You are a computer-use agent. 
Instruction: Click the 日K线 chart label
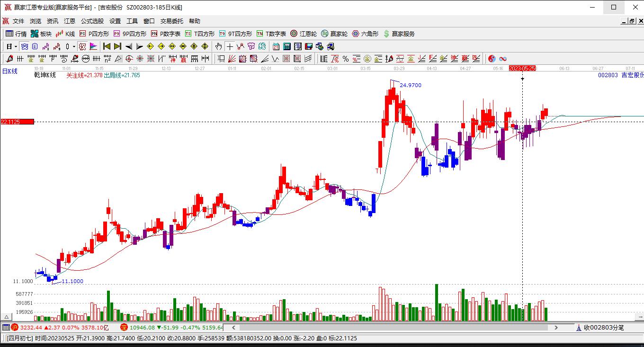click(x=9, y=71)
